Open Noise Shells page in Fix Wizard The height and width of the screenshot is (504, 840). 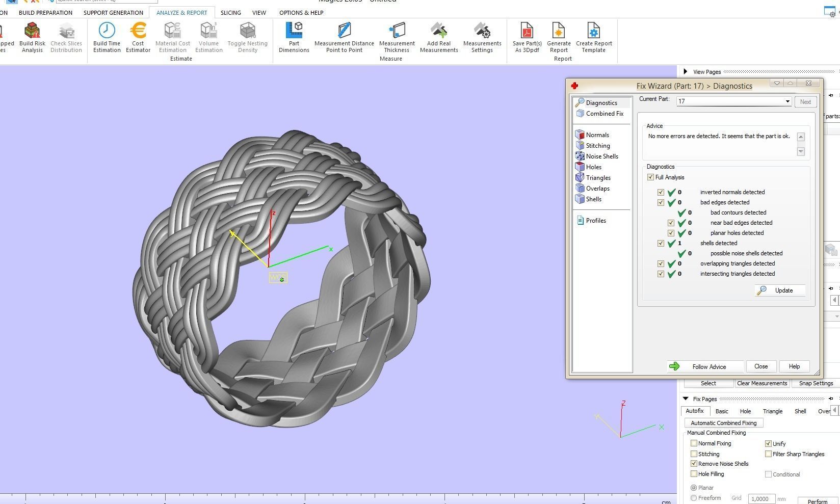tap(602, 156)
